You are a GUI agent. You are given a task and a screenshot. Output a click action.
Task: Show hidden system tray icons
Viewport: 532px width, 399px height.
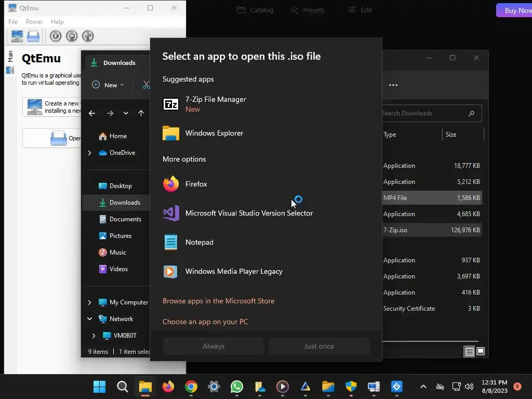[x=423, y=387]
